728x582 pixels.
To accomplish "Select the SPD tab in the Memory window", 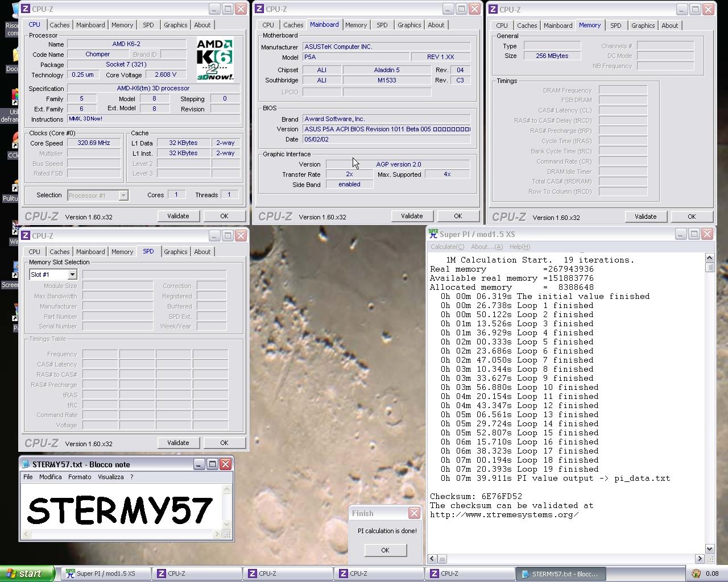I will (615, 26).
